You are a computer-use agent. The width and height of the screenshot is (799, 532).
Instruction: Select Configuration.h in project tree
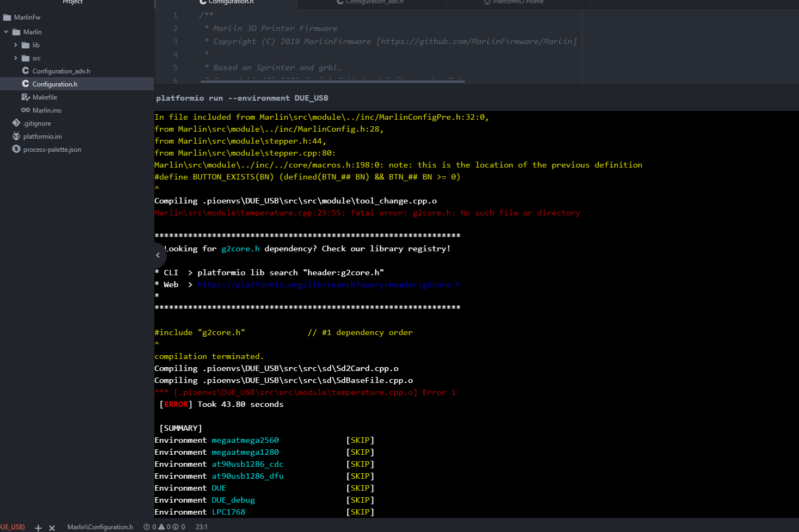tap(55, 84)
